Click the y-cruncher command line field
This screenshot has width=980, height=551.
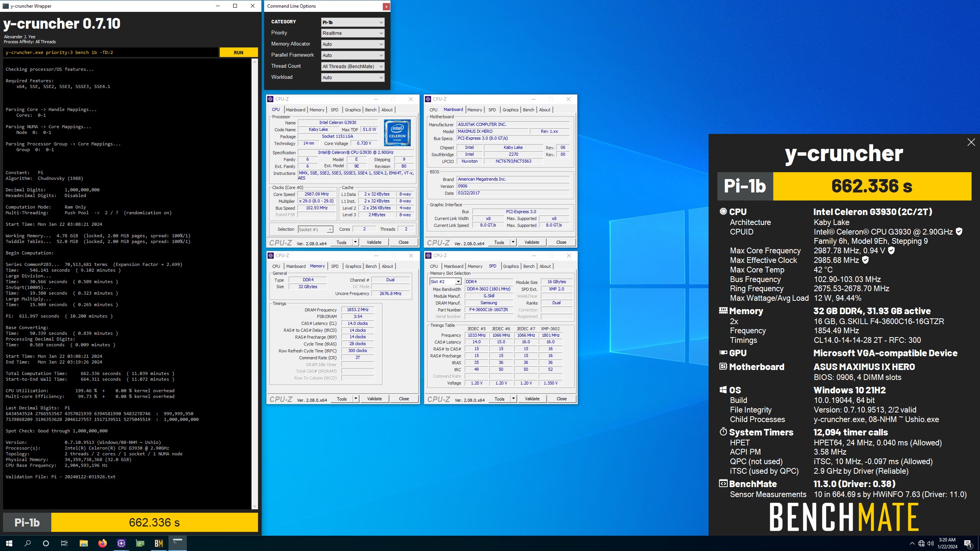pos(111,52)
